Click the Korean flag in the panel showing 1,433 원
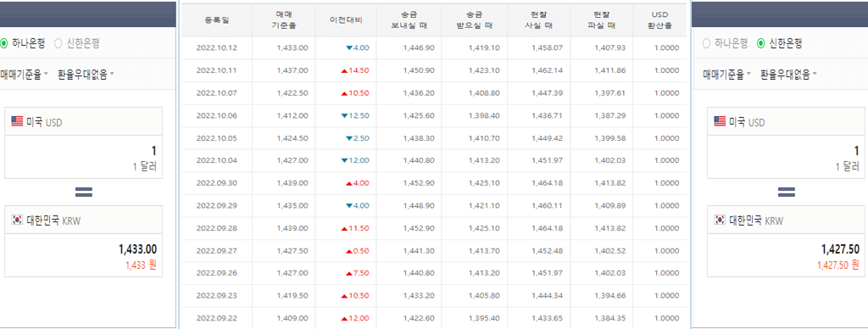Viewport: 868px width, 329px height. [17, 220]
